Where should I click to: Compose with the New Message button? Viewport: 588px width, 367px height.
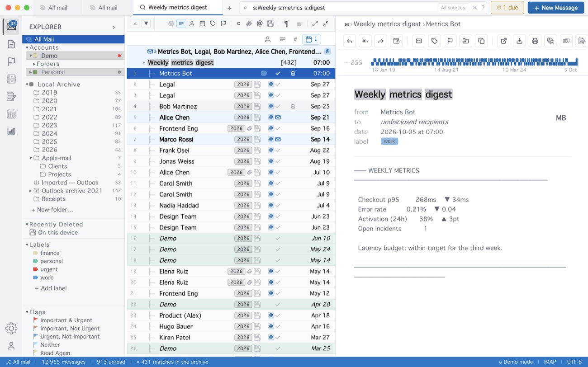555,8
